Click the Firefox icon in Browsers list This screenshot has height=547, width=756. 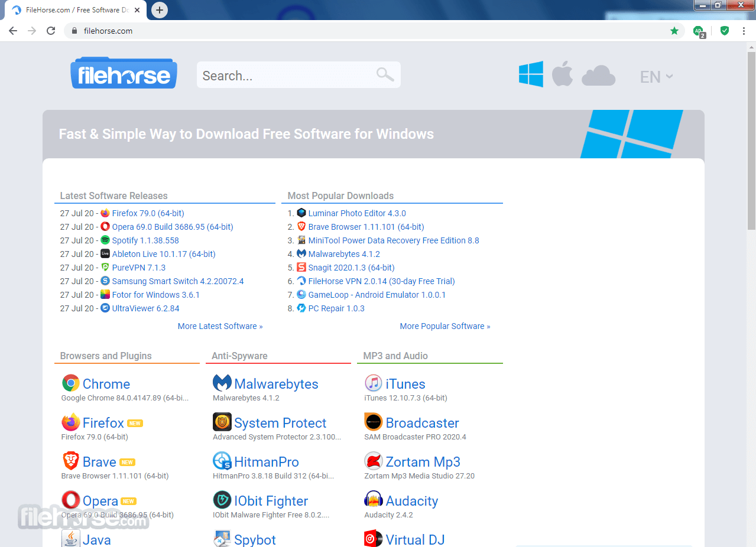coord(70,422)
